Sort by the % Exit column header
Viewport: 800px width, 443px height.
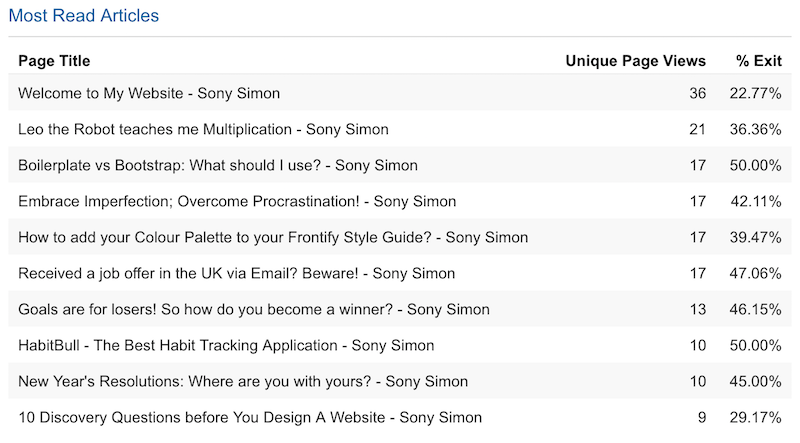(x=759, y=61)
